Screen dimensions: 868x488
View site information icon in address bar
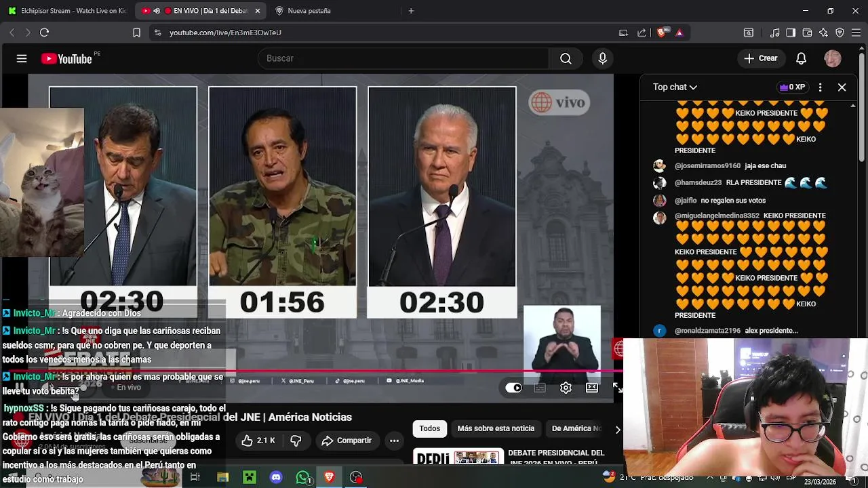point(157,33)
